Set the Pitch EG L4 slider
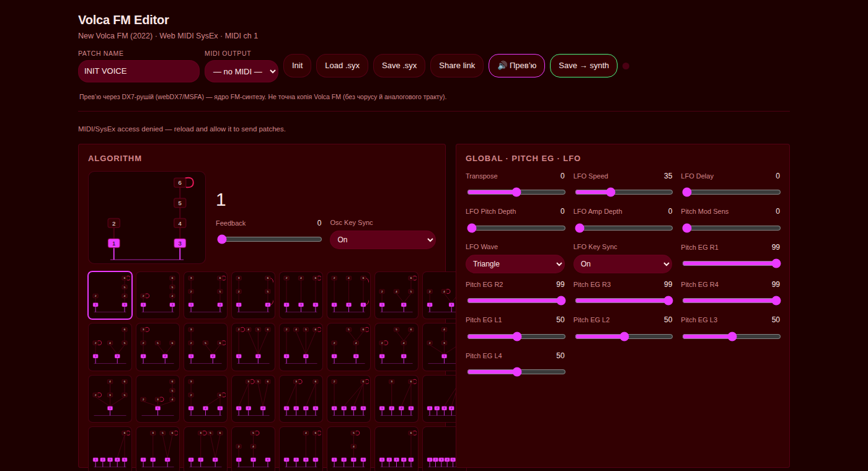 [516, 372]
